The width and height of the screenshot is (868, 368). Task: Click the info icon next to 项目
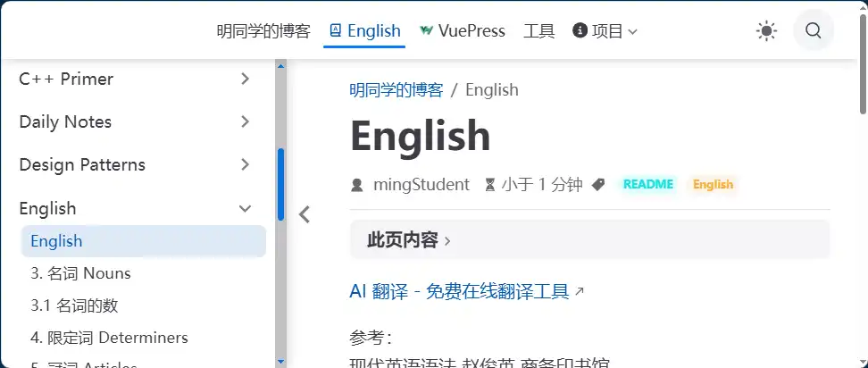[580, 31]
